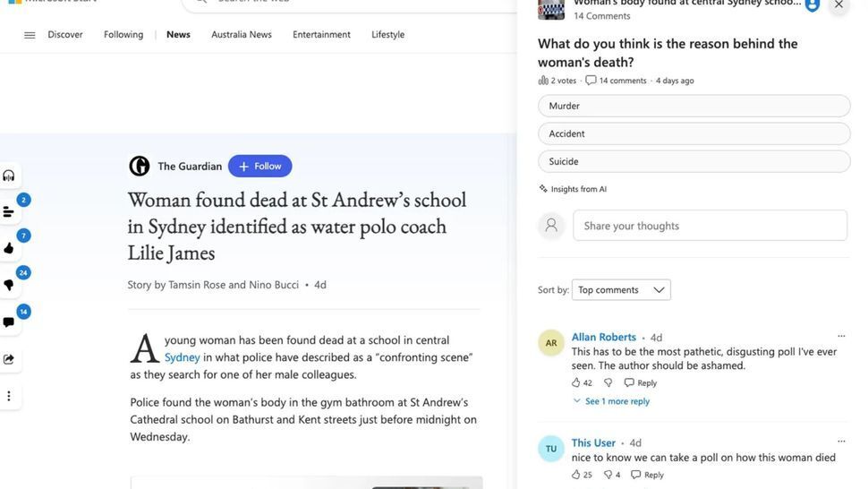868x489 pixels.
Task: Open the Sort by Top comments dropdown
Action: [x=621, y=289]
